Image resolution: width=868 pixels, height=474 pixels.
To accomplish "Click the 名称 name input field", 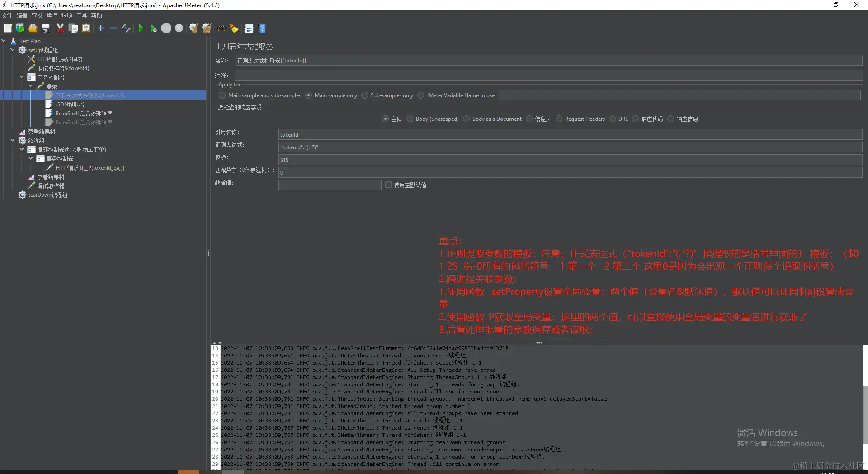I will (x=549, y=61).
